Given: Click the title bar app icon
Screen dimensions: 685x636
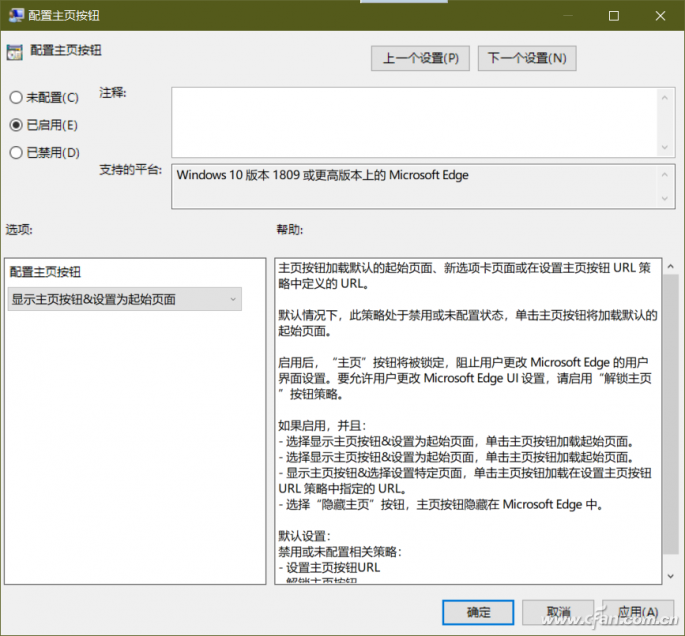Looking at the screenshot, I should [x=16, y=15].
